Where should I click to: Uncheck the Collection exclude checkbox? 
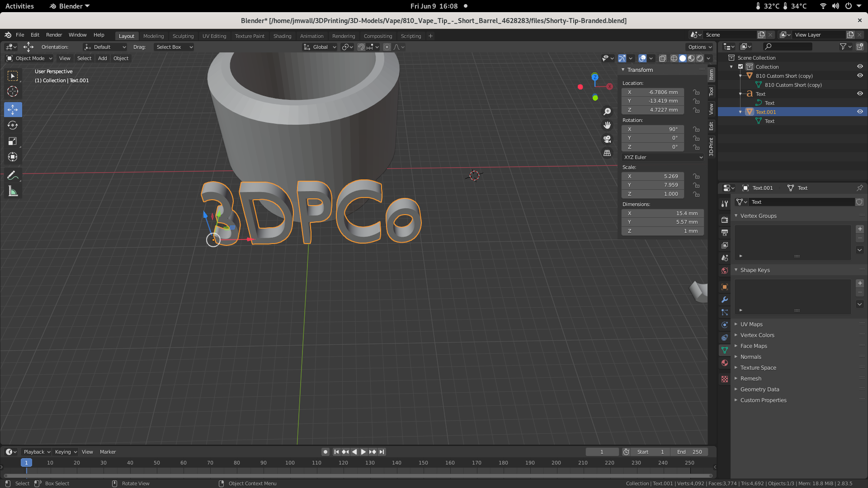pos(741,66)
